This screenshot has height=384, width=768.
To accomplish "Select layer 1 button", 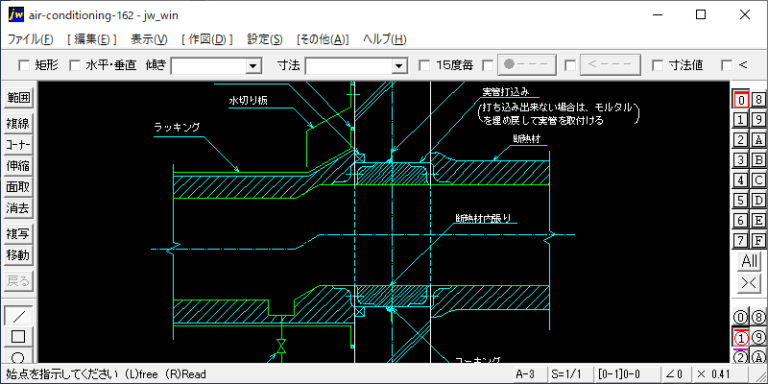I will click(741, 120).
